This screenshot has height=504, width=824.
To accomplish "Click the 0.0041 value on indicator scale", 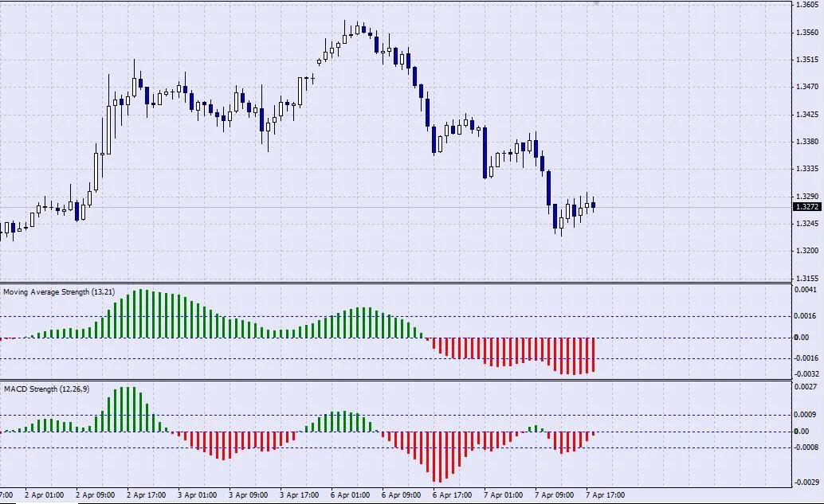I will click(x=806, y=291).
